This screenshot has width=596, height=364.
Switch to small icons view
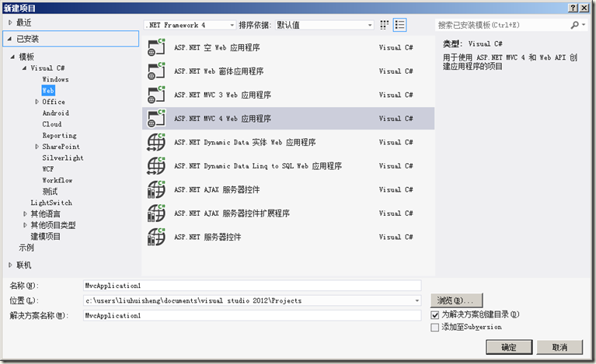point(385,25)
